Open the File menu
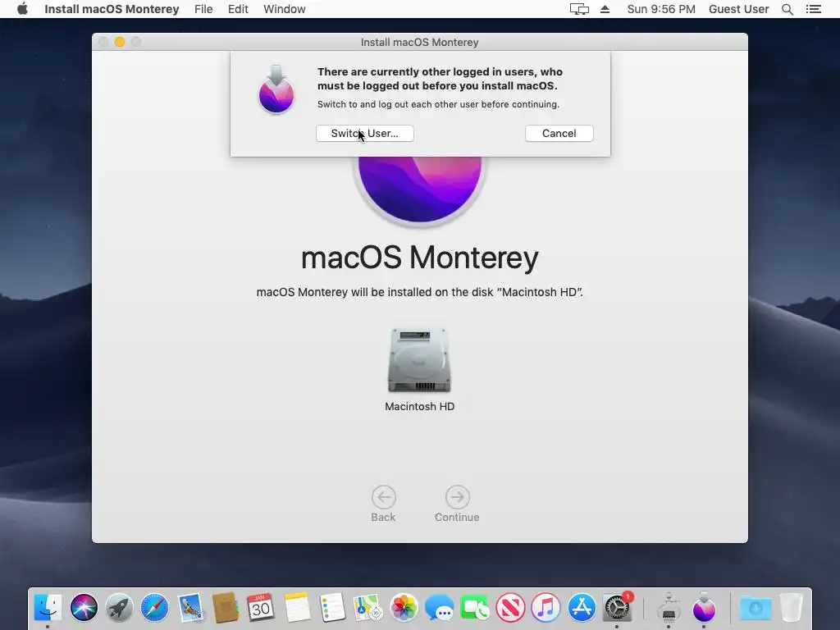 tap(203, 9)
